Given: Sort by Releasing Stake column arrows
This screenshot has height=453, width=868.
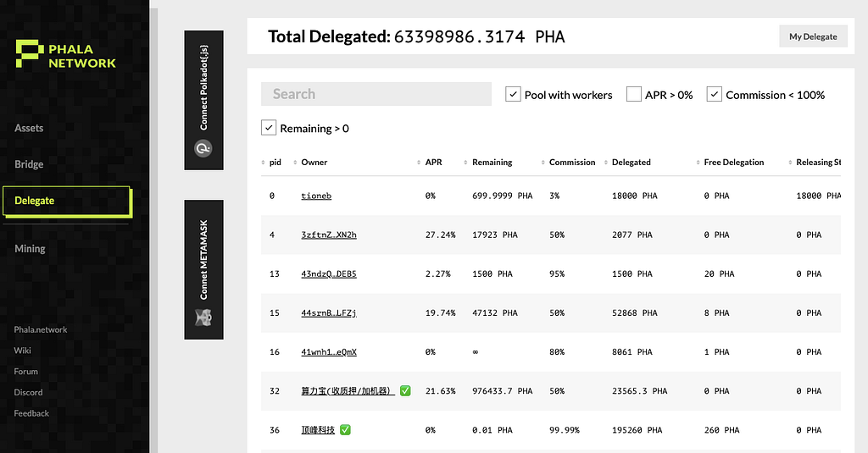Looking at the screenshot, I should 790,163.
